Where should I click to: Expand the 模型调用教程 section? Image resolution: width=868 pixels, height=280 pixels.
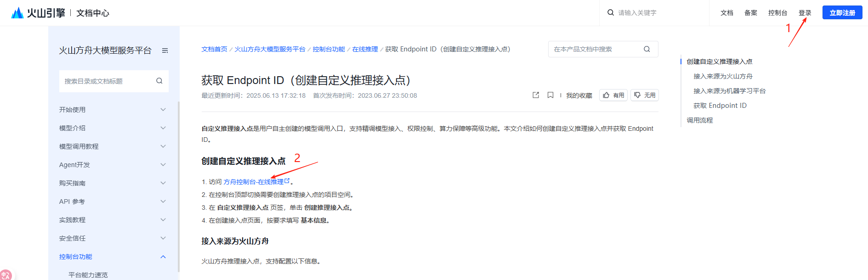pyautogui.click(x=163, y=146)
